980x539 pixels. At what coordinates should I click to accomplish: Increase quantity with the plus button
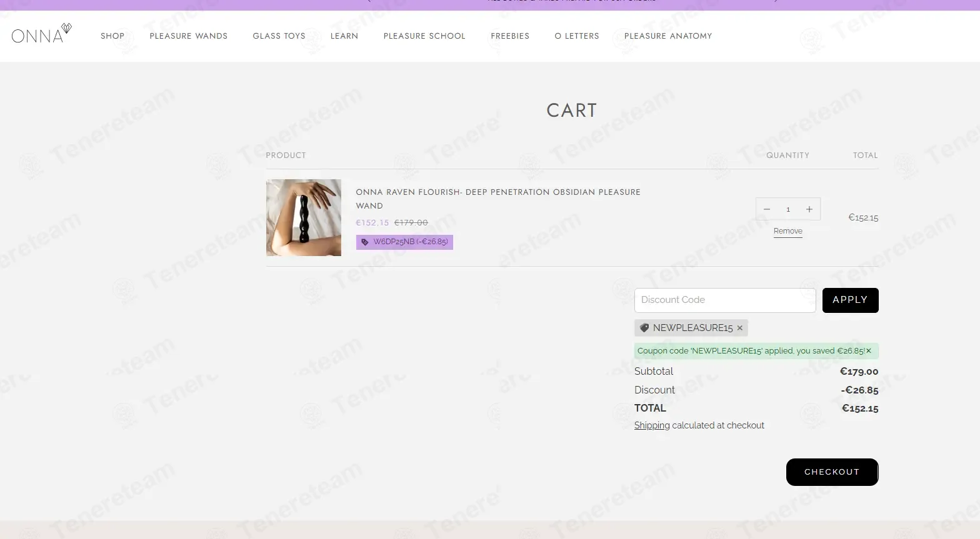809,209
